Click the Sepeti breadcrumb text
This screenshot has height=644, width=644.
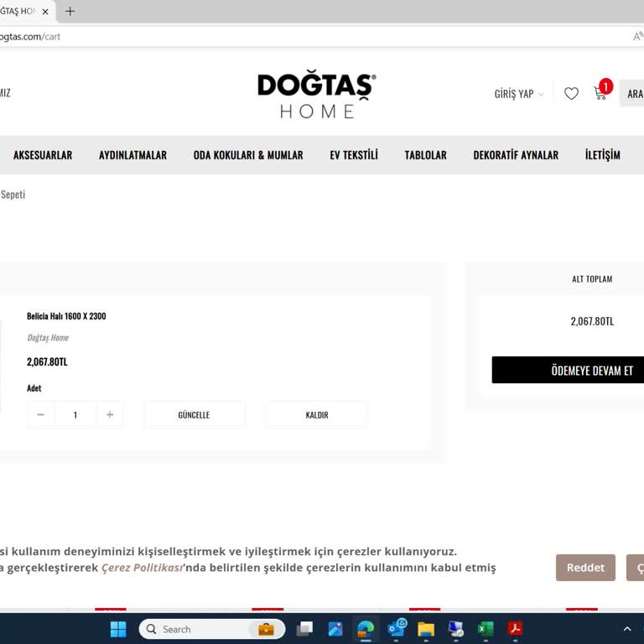click(13, 195)
